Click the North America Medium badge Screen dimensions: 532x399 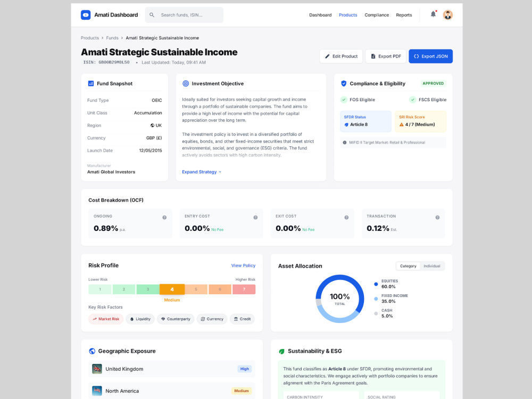click(x=242, y=391)
